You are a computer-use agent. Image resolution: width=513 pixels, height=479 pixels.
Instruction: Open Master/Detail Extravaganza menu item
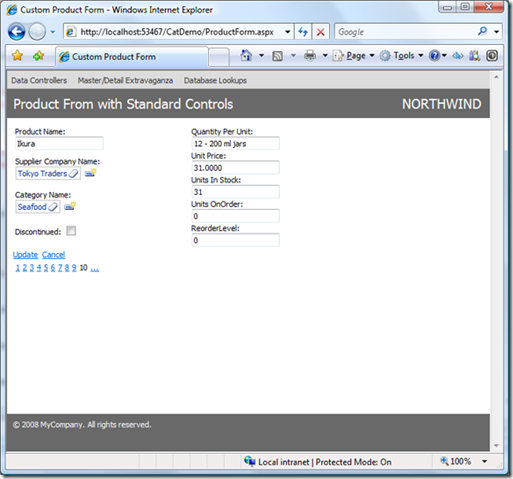[x=125, y=80]
